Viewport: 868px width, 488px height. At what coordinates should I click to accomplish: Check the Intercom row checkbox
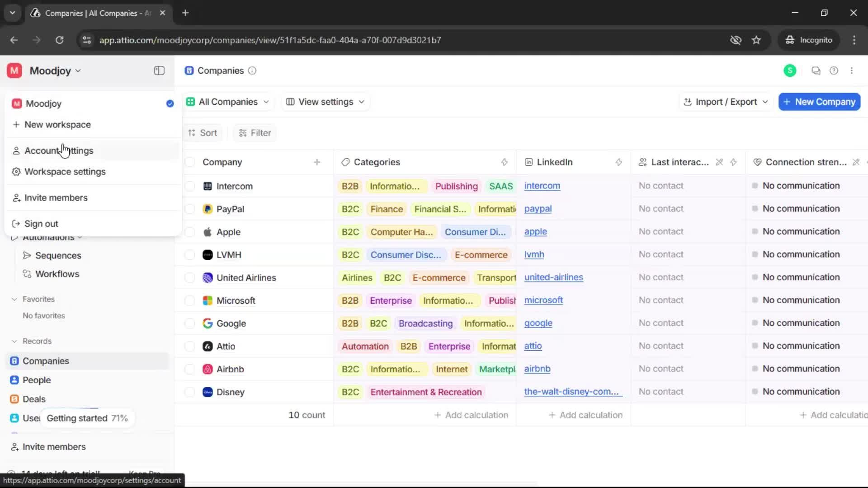(x=190, y=186)
